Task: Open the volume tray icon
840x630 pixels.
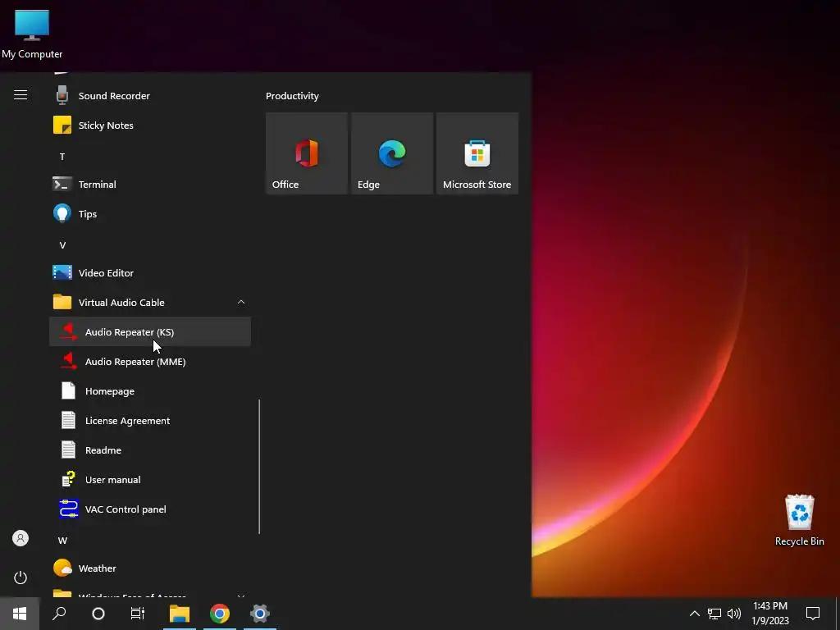Action: (734, 614)
